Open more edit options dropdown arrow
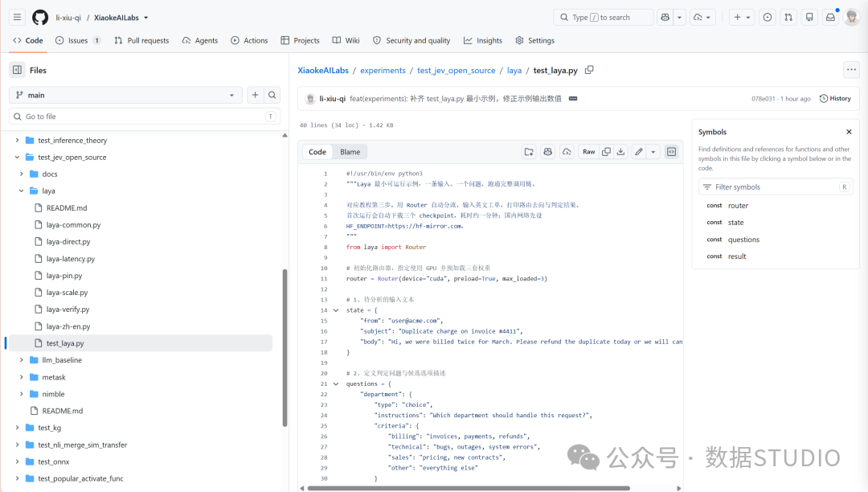This screenshot has height=492, width=868. pyautogui.click(x=653, y=152)
